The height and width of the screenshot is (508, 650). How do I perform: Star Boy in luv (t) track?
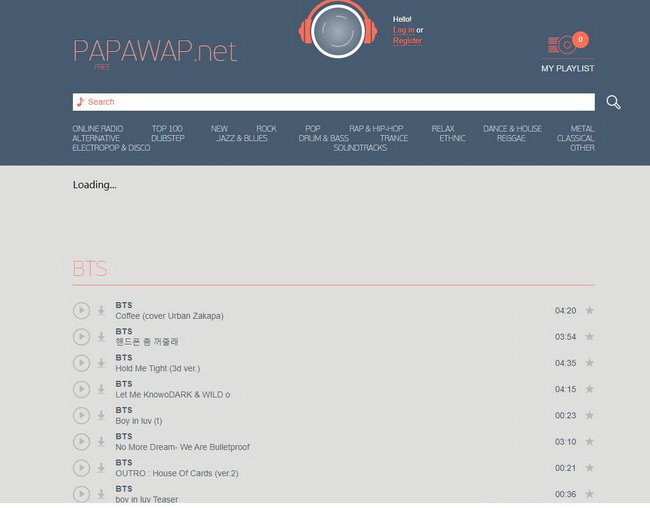(589, 415)
